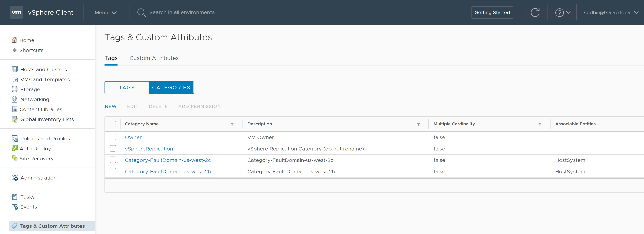Open the Storage datastore icon
Screen dimensions: 644x234
(x=15, y=89)
